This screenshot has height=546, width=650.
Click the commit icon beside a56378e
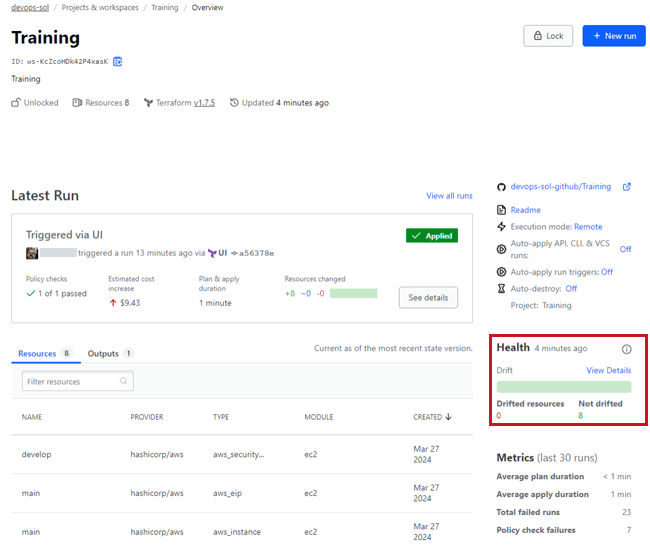[x=234, y=253]
